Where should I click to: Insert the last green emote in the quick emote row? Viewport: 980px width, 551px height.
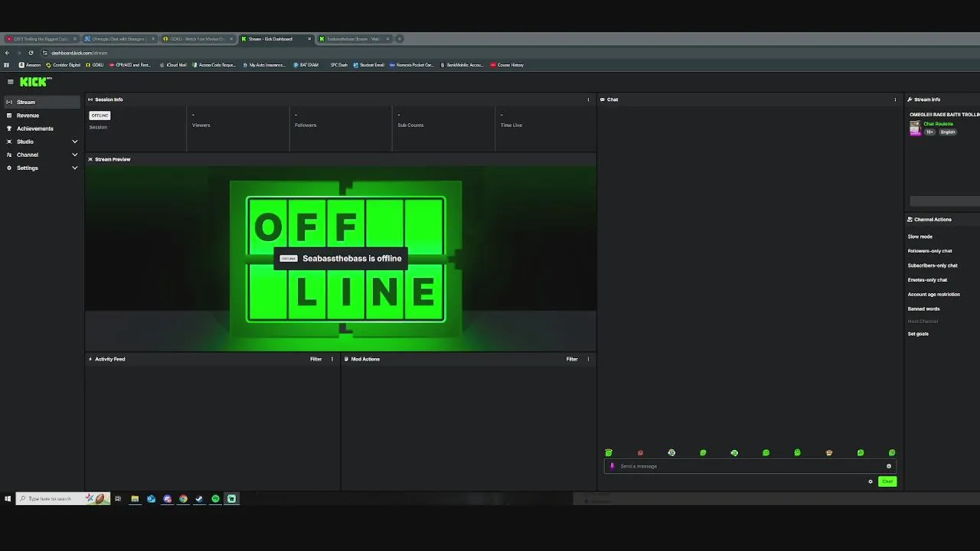[892, 453]
